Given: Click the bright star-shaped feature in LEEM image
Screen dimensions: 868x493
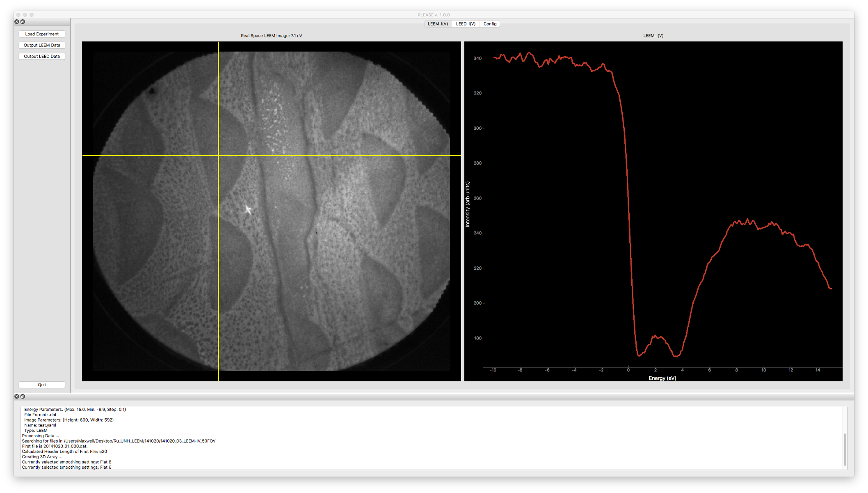Looking at the screenshot, I should point(248,210).
